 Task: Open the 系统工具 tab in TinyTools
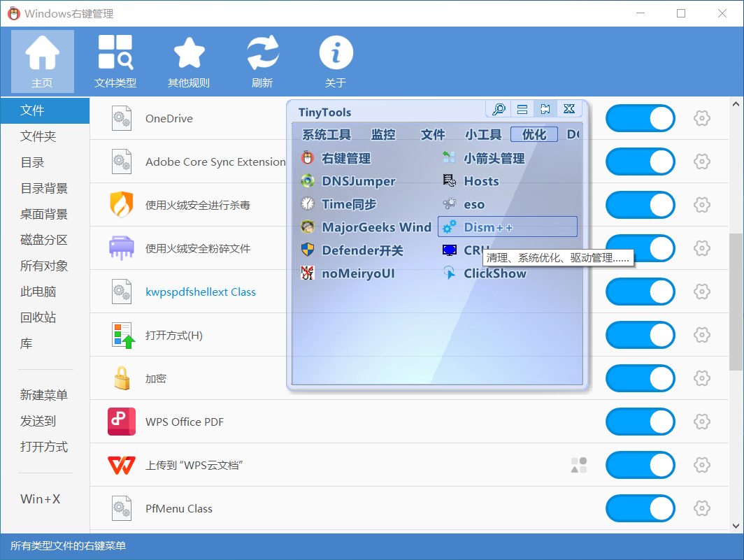pos(327,134)
